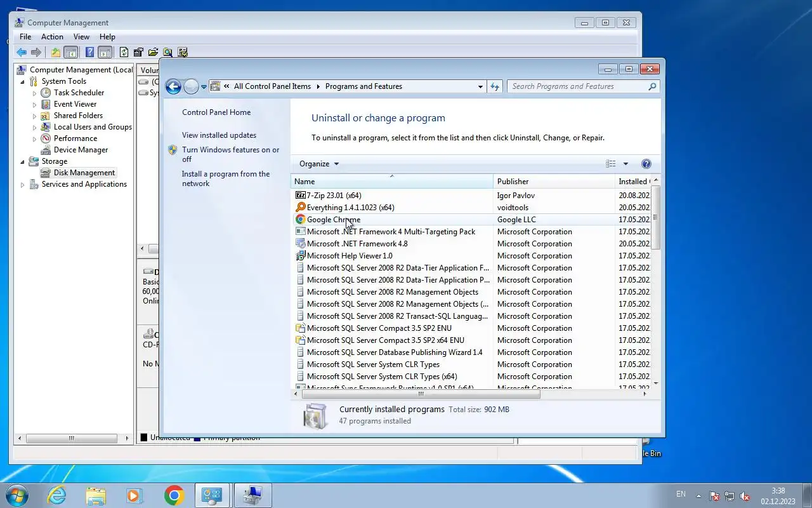The height and width of the screenshot is (508, 812).
Task: Open the Windows Start menu
Action: [17, 495]
